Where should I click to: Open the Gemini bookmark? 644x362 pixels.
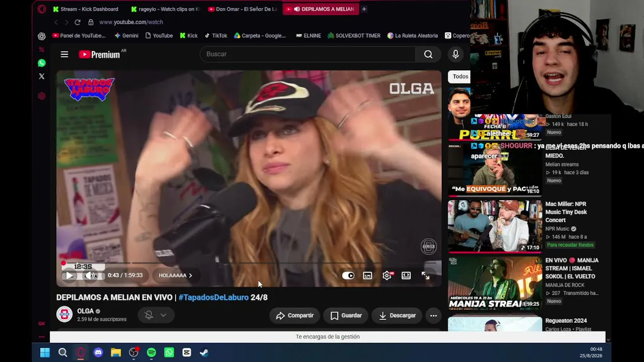click(x=126, y=36)
